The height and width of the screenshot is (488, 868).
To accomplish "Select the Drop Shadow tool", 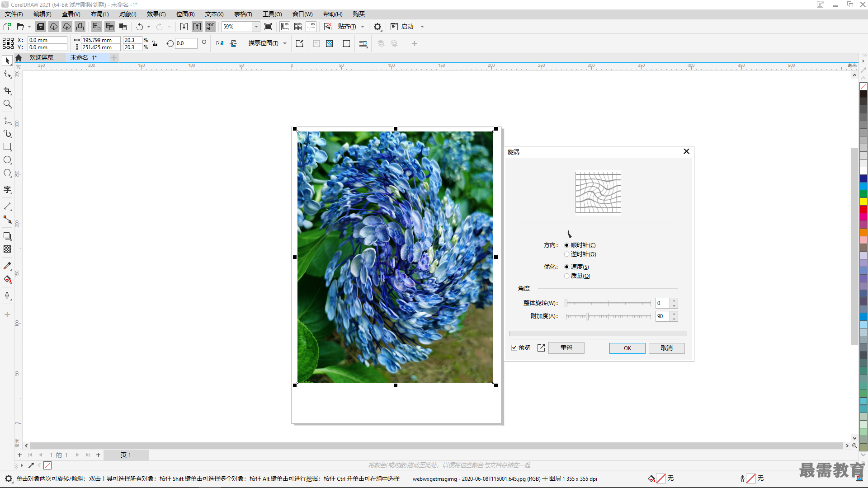I will (x=7, y=236).
